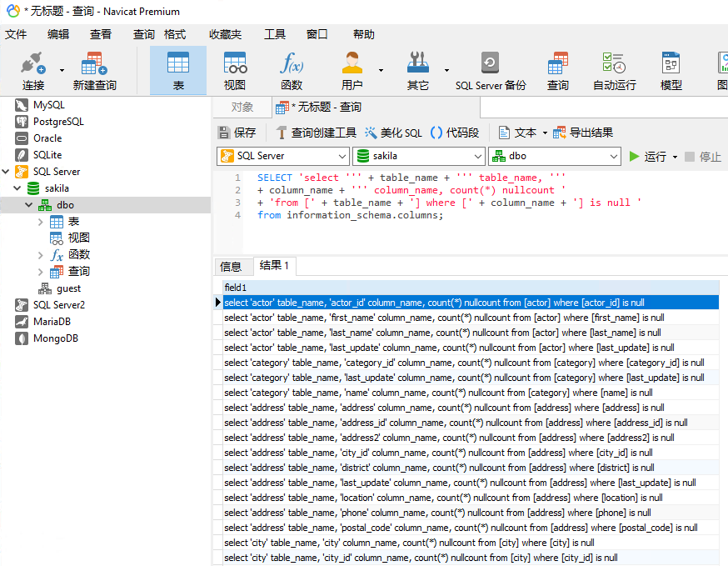This screenshot has height=566, width=728.
Task: Collapse the dbo schema node
Action: (29, 205)
